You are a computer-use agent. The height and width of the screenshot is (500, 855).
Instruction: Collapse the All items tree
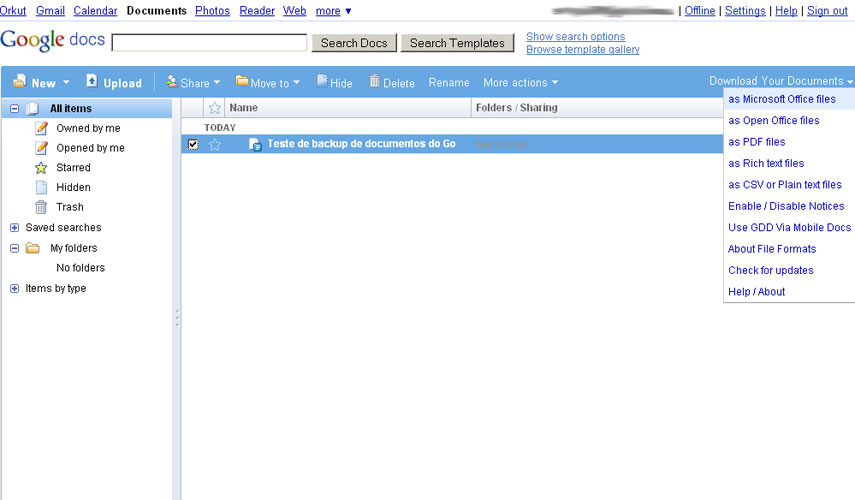tap(15, 109)
